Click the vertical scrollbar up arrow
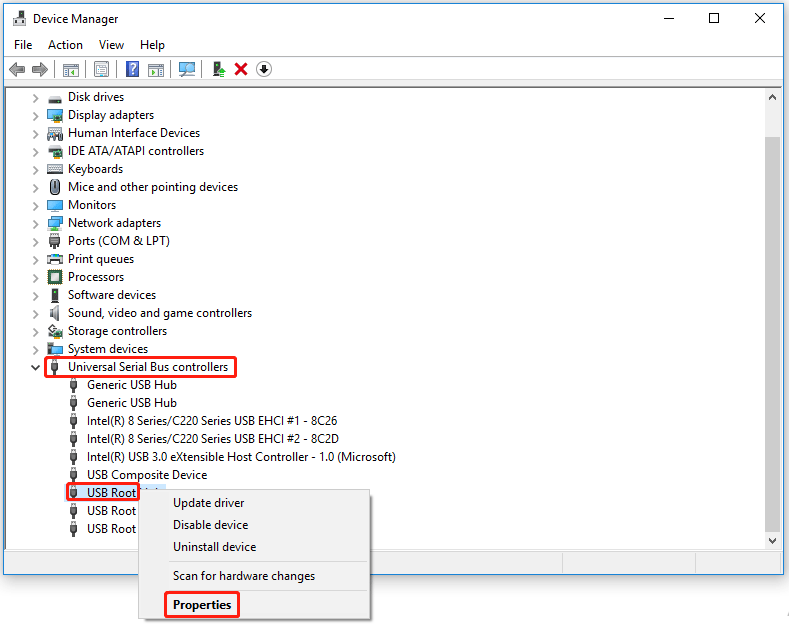The image size is (789, 625). pos(772,97)
